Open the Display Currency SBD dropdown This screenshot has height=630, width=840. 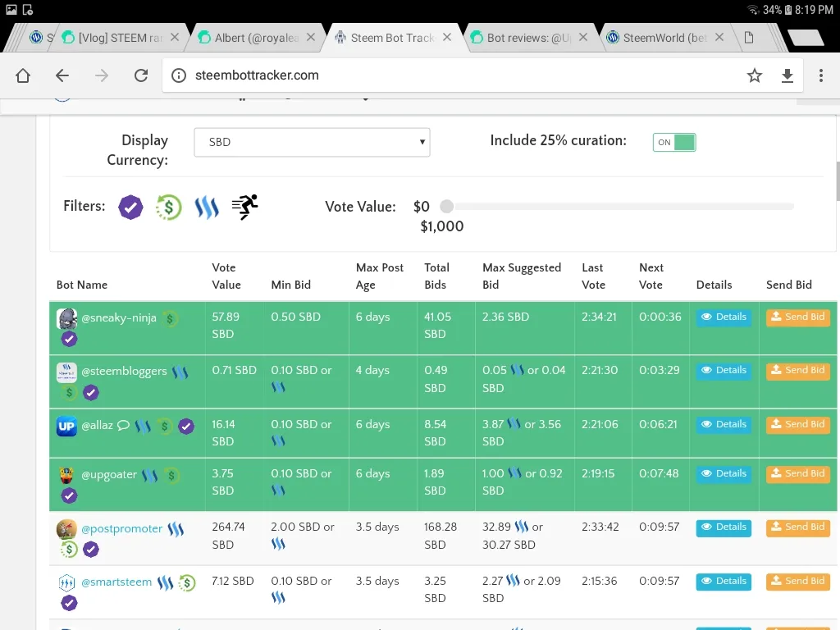click(312, 142)
